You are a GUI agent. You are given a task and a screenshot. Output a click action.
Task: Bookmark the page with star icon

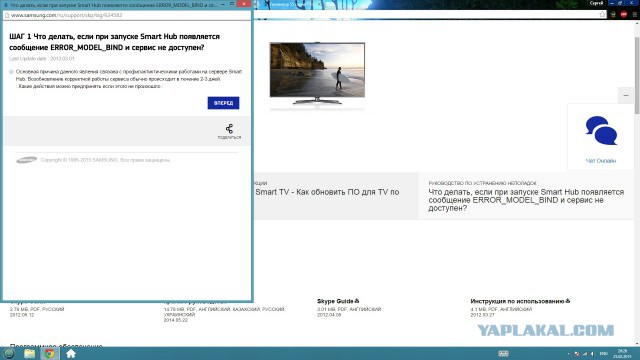(x=602, y=15)
